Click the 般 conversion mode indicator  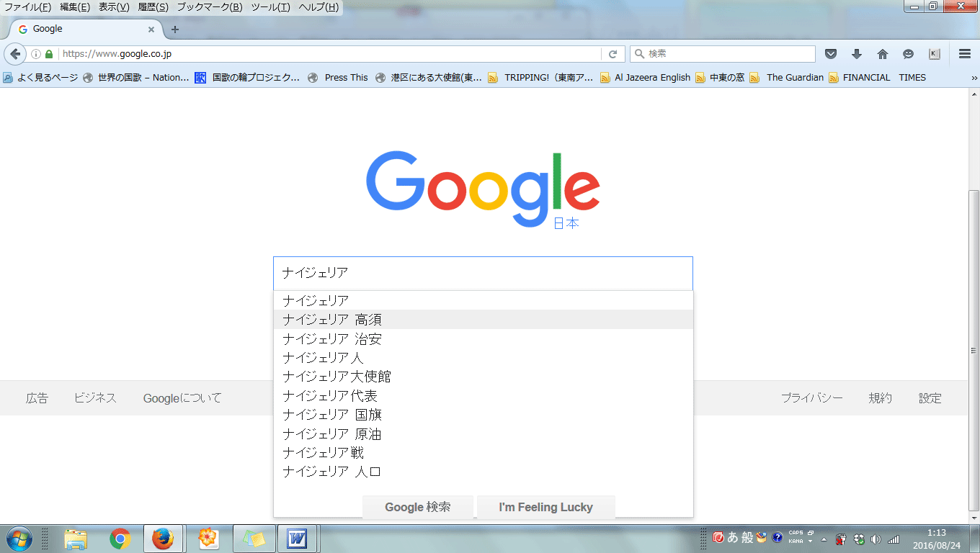click(747, 537)
